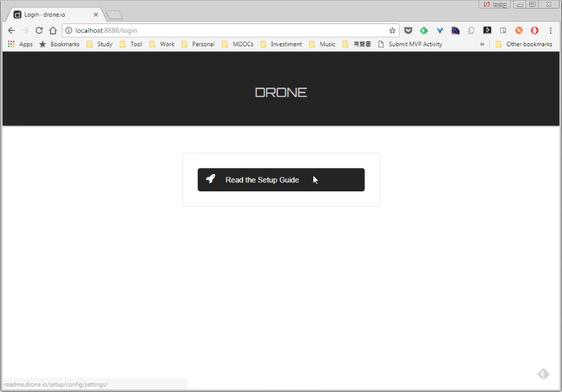The width and height of the screenshot is (562, 392).
Task: Open the Personal bookmarks folder
Action: click(198, 44)
